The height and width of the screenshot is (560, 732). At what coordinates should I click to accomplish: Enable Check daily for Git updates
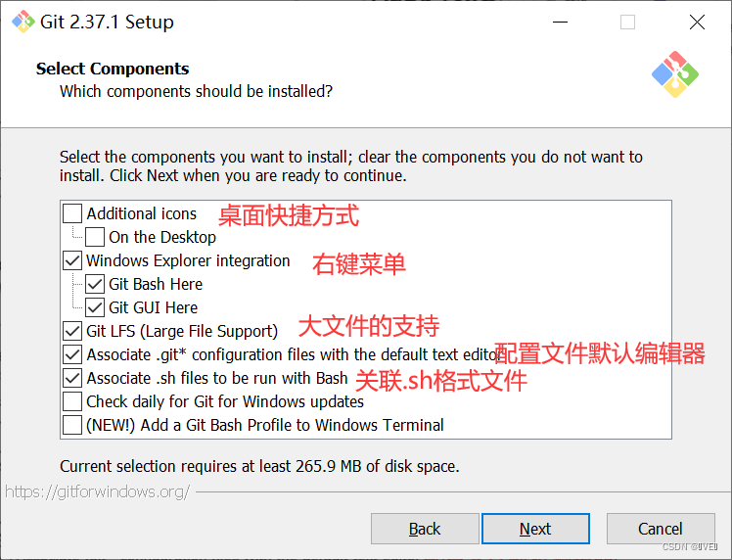point(72,401)
